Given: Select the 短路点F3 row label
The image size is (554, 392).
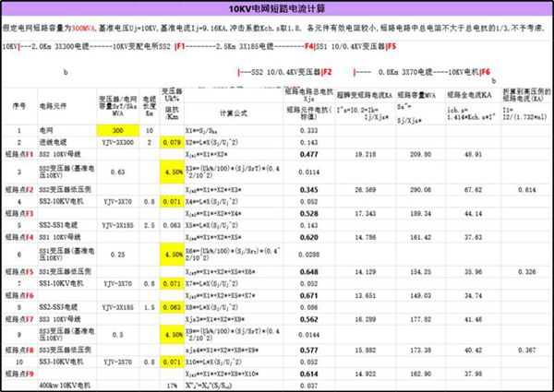Looking at the screenshot, I should point(19,213).
